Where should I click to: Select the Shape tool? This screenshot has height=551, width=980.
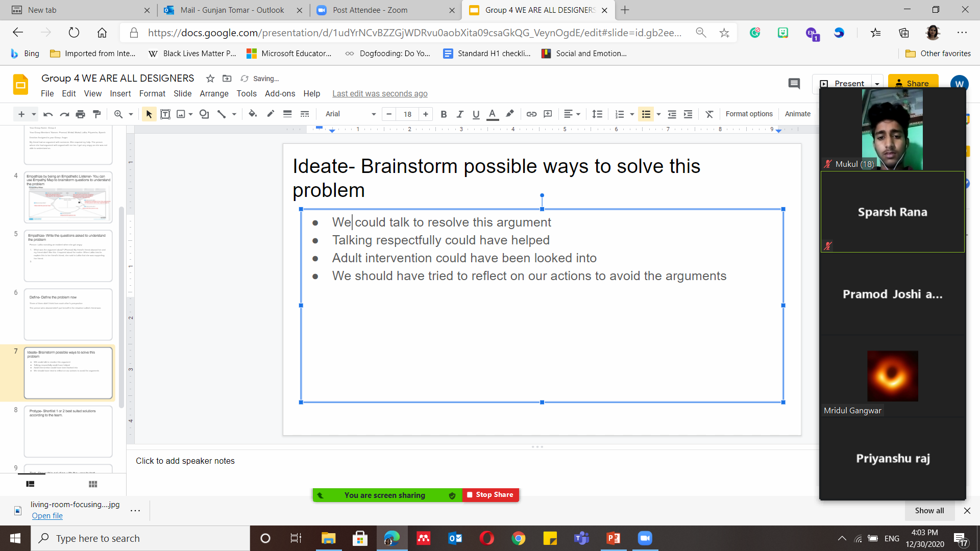pos(204,114)
